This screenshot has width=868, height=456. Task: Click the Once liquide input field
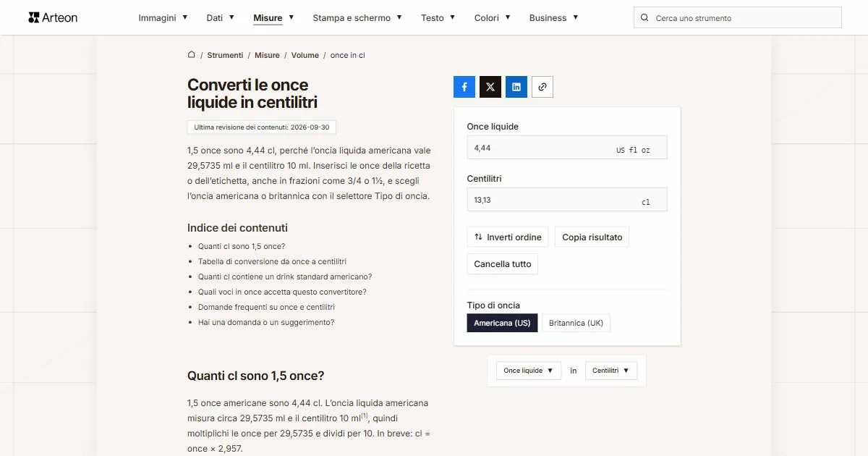coord(567,148)
